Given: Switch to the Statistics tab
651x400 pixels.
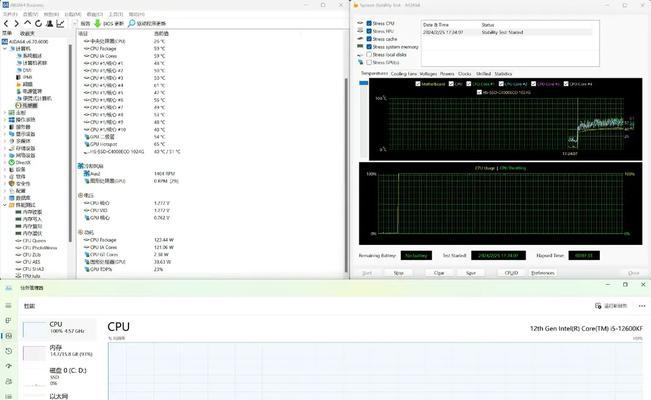Looking at the screenshot, I should click(503, 74).
